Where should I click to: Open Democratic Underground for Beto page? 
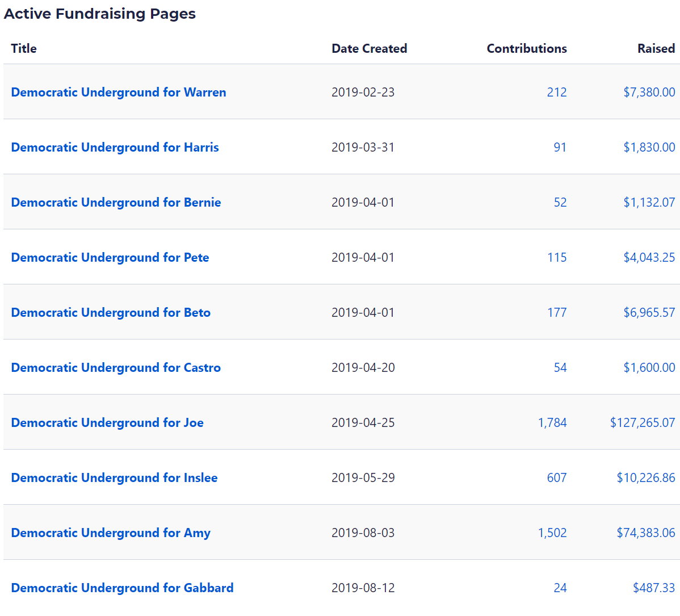[111, 312]
